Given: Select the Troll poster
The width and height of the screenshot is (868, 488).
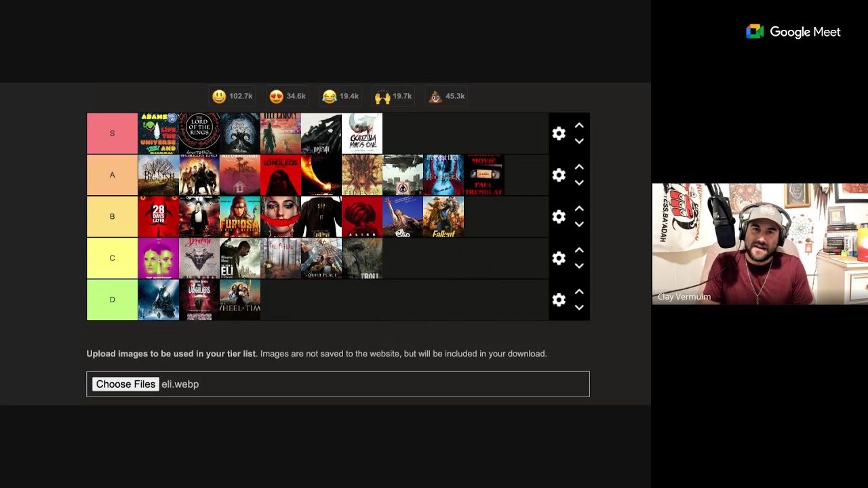Looking at the screenshot, I should tap(362, 258).
